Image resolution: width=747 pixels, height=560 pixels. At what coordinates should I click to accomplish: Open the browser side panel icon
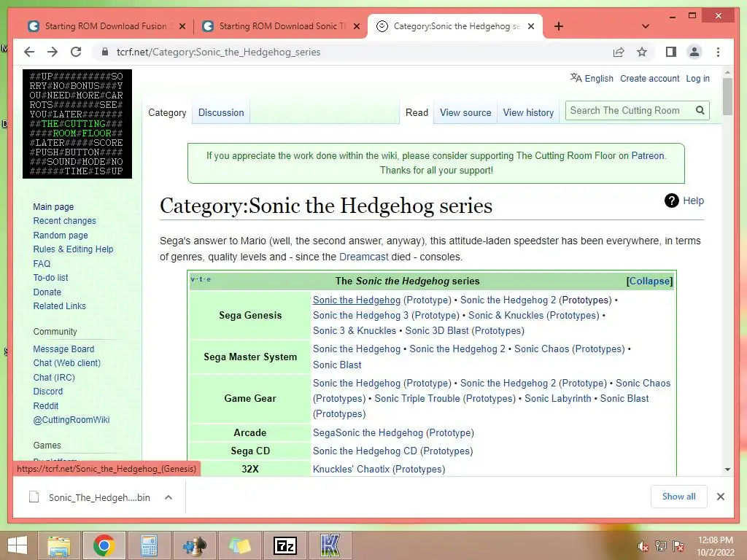(x=671, y=52)
